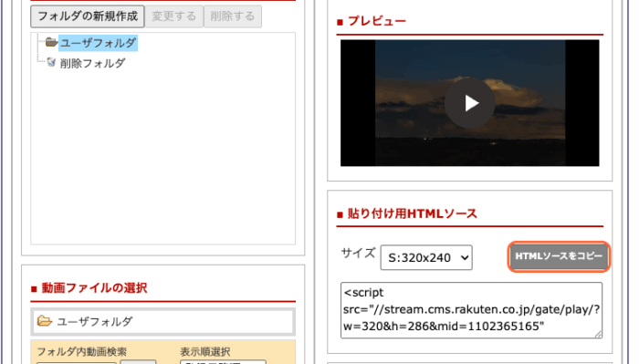Click the プレビュー section heading
Image resolution: width=639 pixels, height=364 pixels.
tap(376, 21)
